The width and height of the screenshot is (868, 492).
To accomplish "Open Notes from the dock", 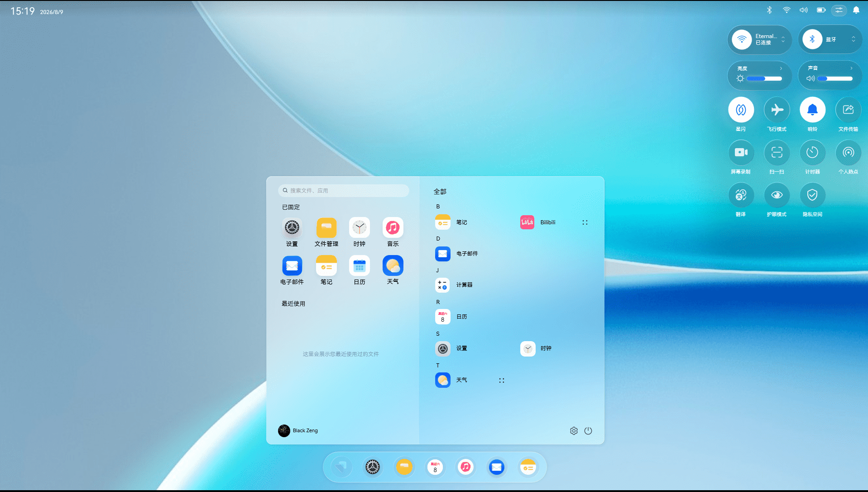I will tap(528, 467).
